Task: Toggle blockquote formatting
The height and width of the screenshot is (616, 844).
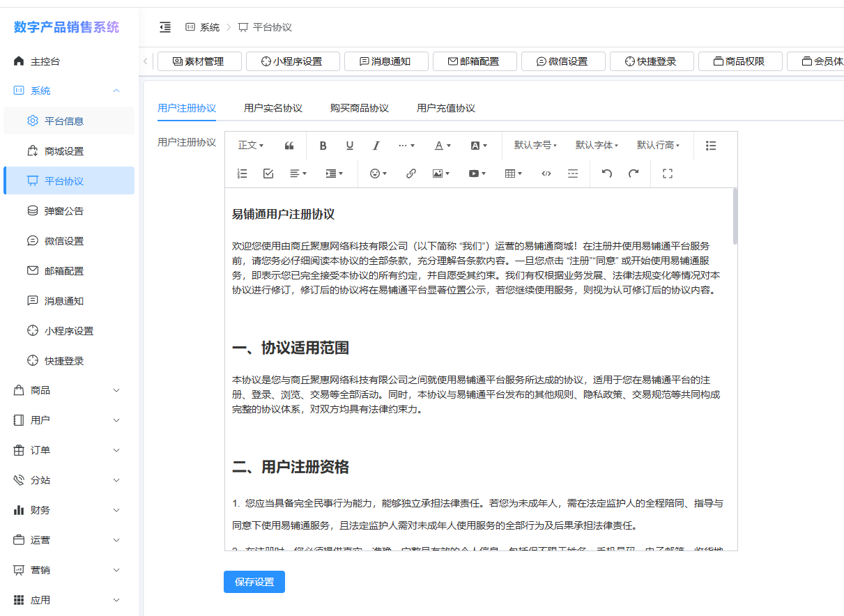Action: pos(289,146)
